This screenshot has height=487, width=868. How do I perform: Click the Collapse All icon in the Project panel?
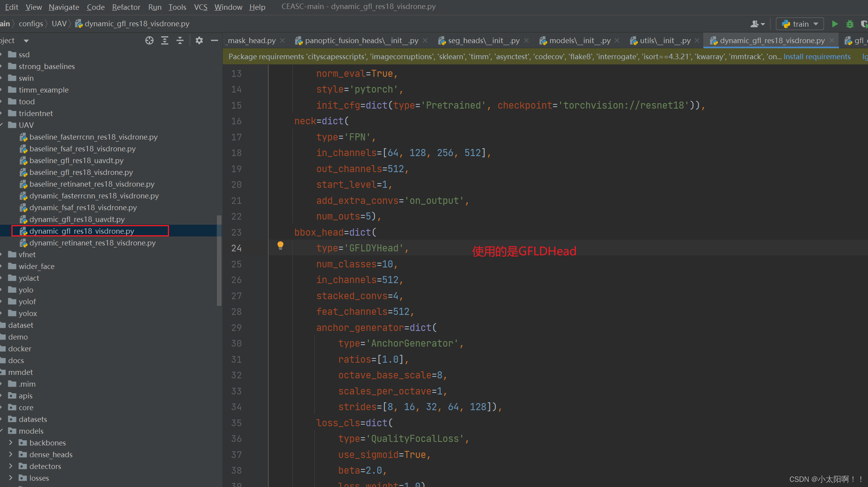(180, 40)
